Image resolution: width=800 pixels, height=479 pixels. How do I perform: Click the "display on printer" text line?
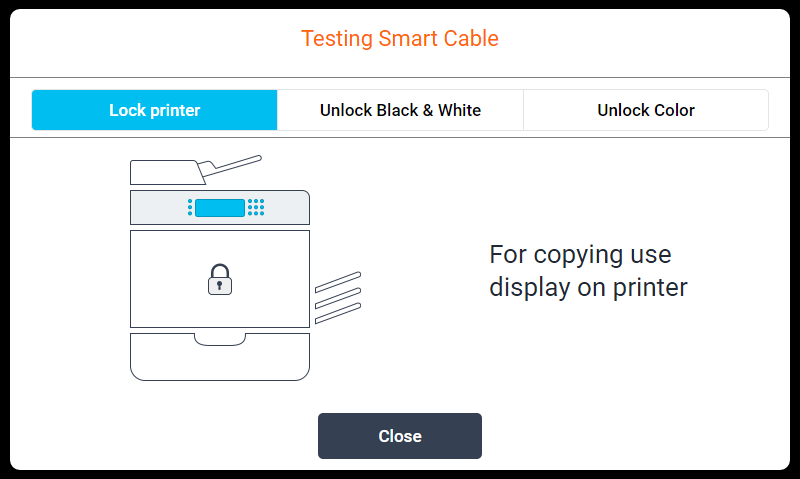[588, 288]
